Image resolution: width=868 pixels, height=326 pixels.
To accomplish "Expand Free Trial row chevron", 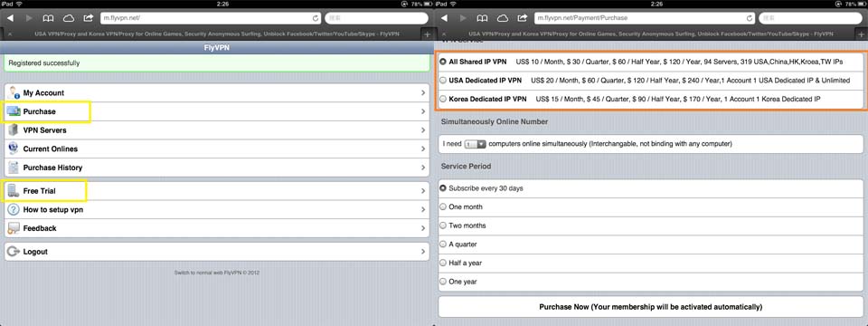I will [423, 191].
